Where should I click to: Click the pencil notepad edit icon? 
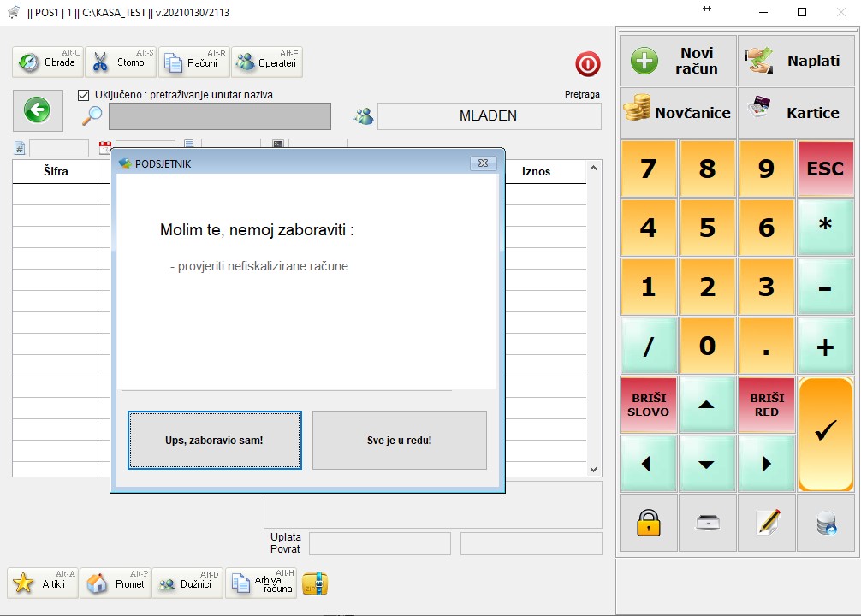pyautogui.click(x=767, y=523)
